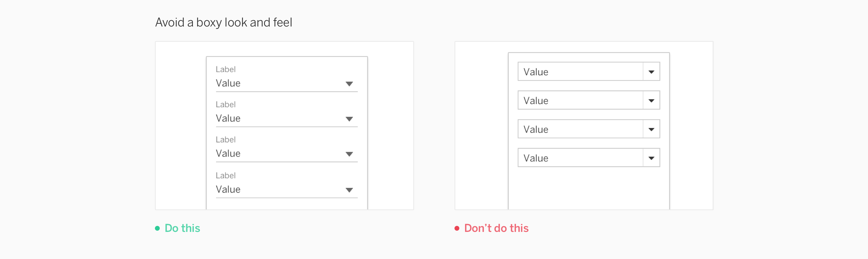Click the caret next to the third underlined Value
The width and height of the screenshot is (868, 259).
(349, 153)
